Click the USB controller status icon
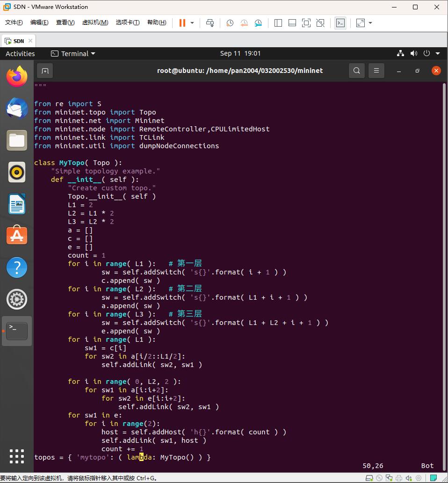This screenshot has width=448, height=483. (419, 478)
